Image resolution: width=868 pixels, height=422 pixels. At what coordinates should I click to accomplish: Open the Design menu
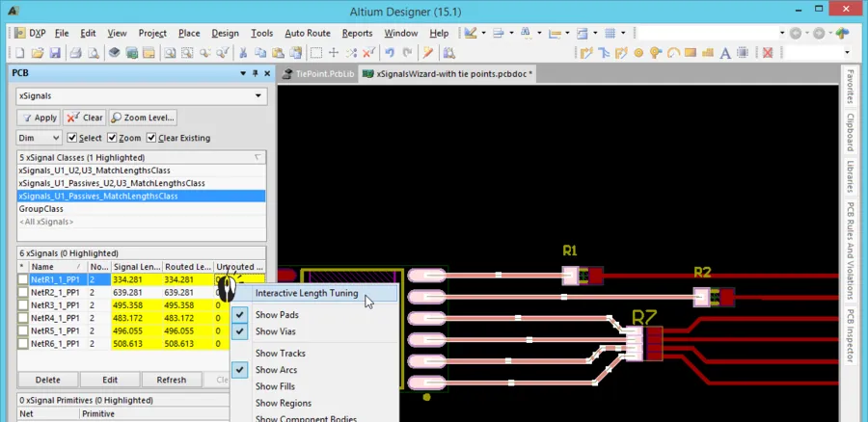(226, 33)
